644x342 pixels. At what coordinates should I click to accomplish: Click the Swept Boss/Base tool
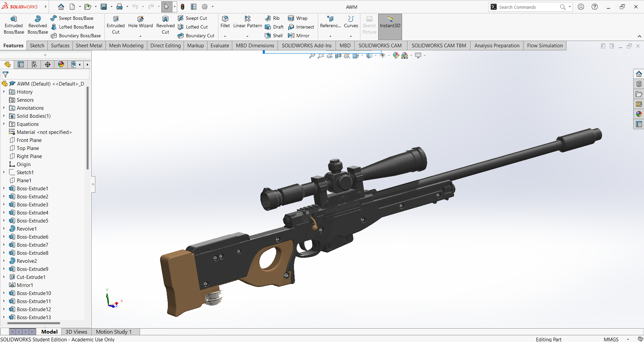tap(72, 18)
